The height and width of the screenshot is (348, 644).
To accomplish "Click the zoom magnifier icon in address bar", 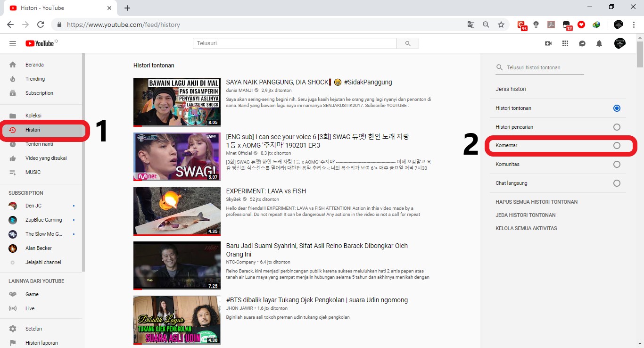I will coord(486,25).
